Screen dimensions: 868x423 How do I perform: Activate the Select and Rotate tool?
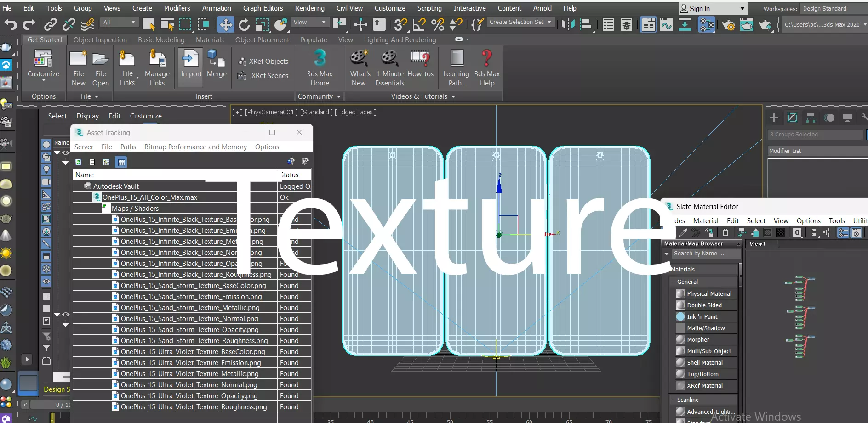244,24
